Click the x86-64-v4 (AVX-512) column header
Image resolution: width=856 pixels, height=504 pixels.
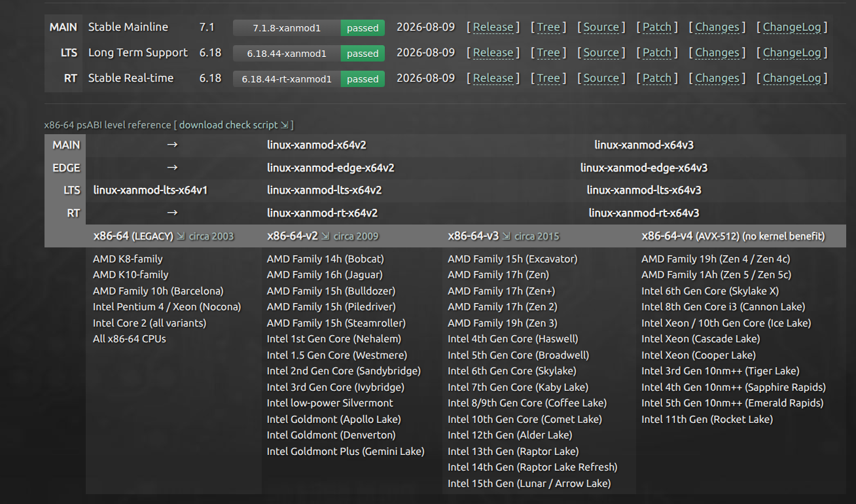point(733,236)
